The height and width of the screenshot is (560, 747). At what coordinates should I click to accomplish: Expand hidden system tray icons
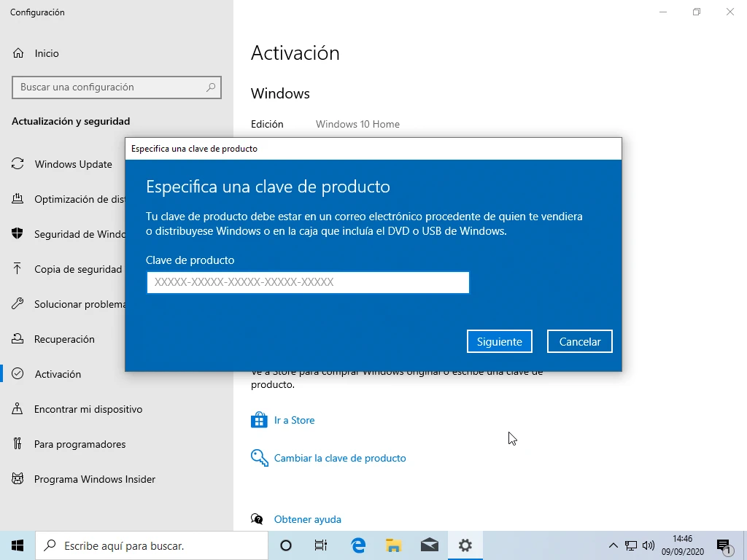pyautogui.click(x=614, y=545)
